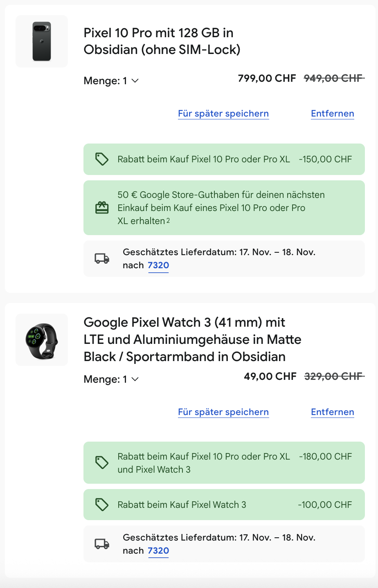
Task: Open the Menge dropdown for Pixel Watch 3
Action: pos(111,379)
